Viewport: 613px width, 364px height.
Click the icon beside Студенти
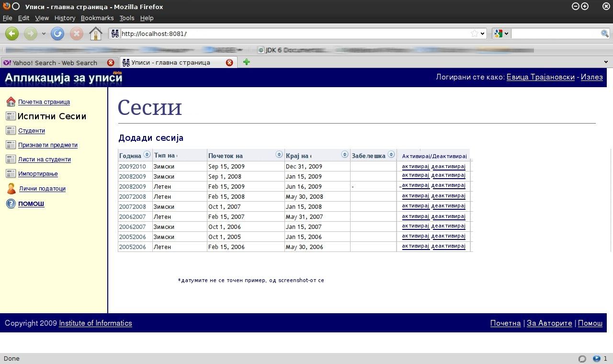(11, 130)
